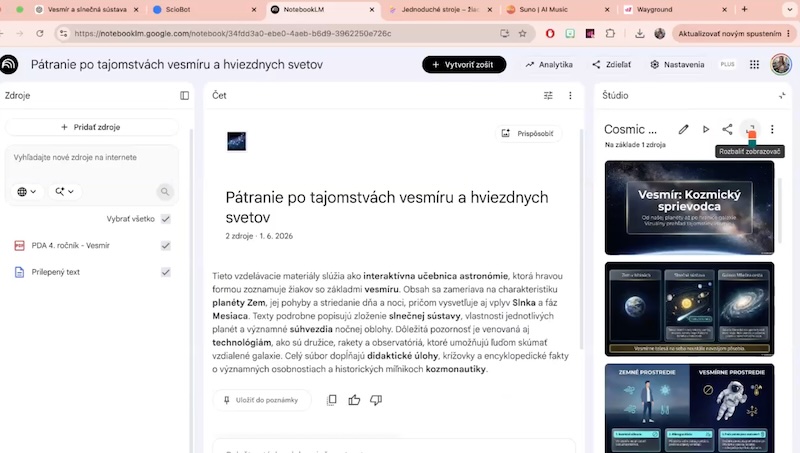Screen dimensions: 800x453
Task: Play the Cosmic slideshow
Action: (x=706, y=130)
